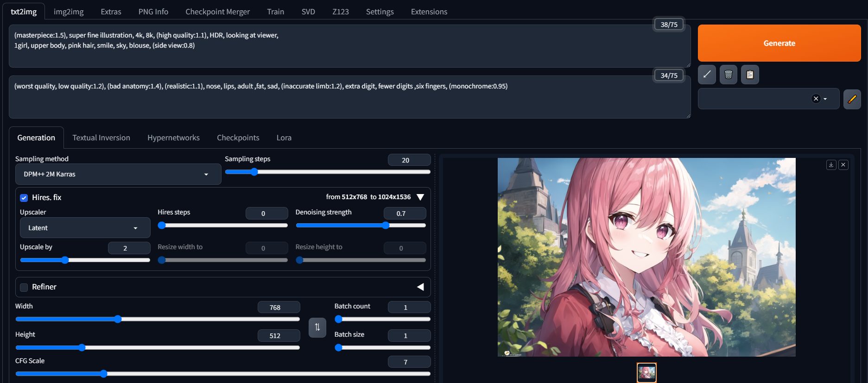Screen dimensions: 868x383
Task: Collapse the Hires. fix section triangle
Action: pos(420,197)
